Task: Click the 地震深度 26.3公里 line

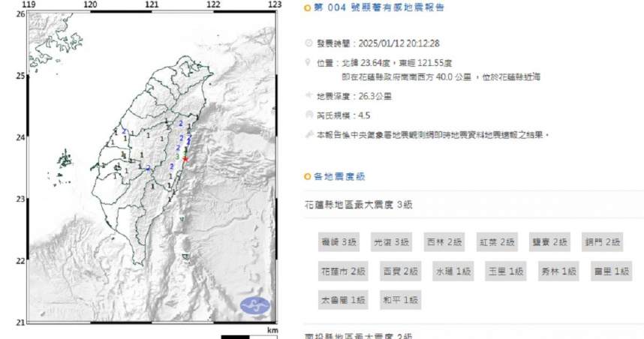Action: (x=354, y=97)
